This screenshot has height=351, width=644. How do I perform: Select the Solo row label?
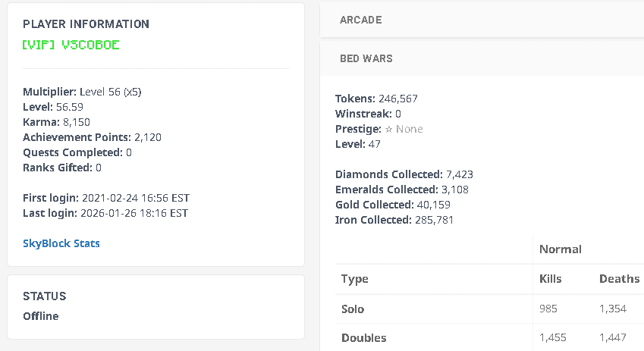coord(353,309)
